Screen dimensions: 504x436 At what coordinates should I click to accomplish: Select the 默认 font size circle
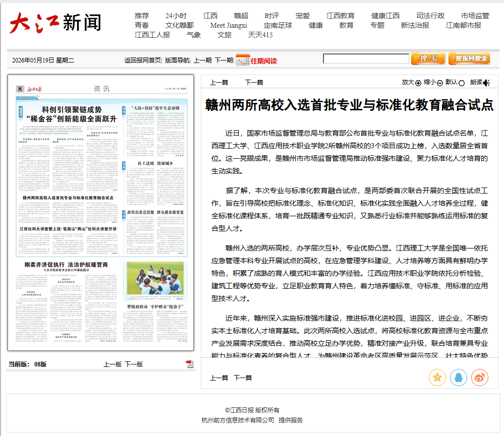coord(462,83)
